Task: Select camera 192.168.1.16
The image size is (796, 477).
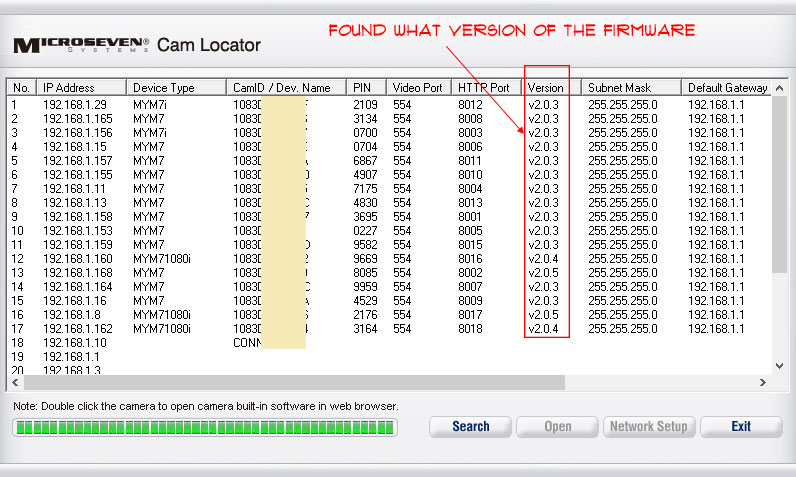Action: (x=389, y=301)
